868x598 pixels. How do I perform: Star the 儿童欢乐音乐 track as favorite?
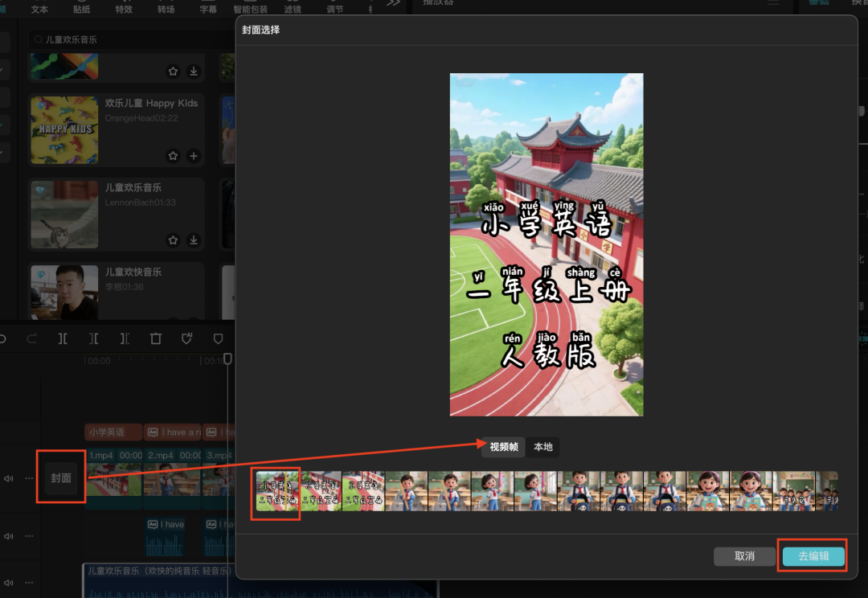tap(173, 240)
